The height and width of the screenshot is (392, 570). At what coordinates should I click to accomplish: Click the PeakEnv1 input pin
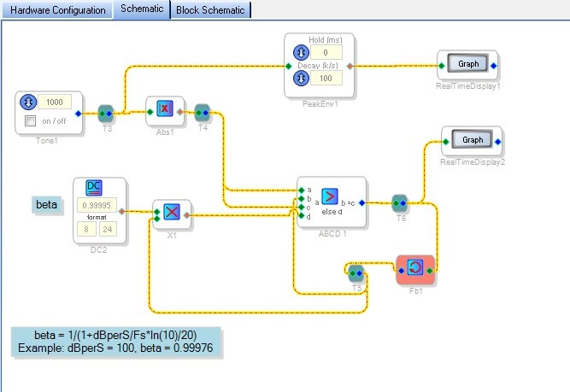point(288,66)
